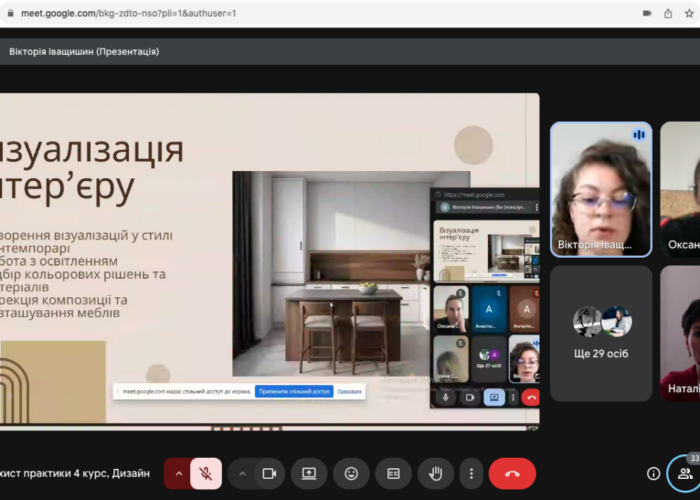Click the share page icon in the address bar
Image resolution: width=700 pixels, height=500 pixels.
[668, 13]
